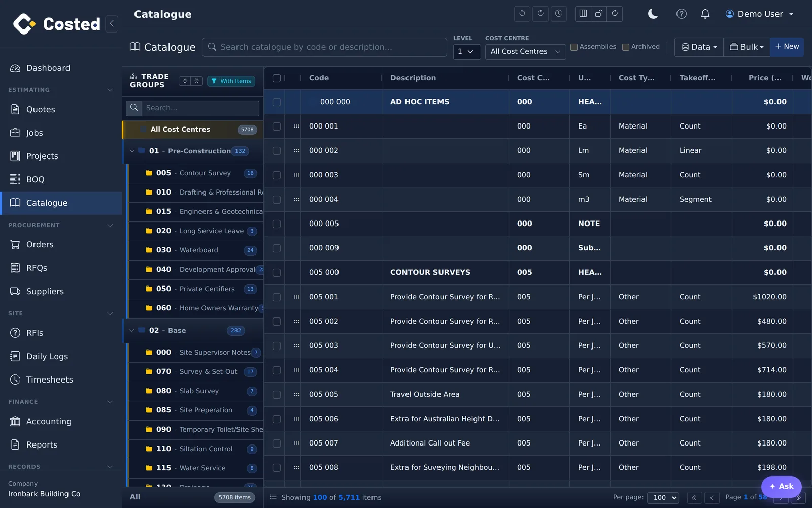The height and width of the screenshot is (508, 812).
Task: Toggle the Assemblies checkbox
Action: (x=574, y=47)
